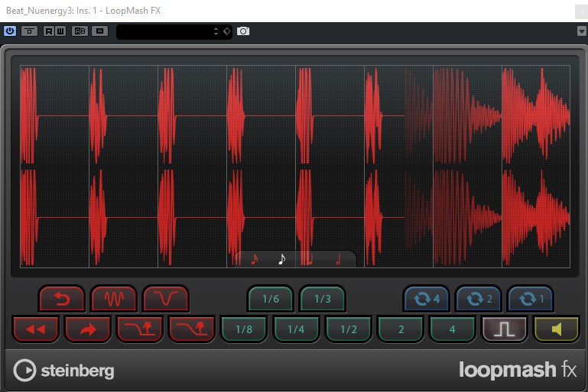Select the green 4 slice button
Viewport: 588px width, 392px height.
452,329
